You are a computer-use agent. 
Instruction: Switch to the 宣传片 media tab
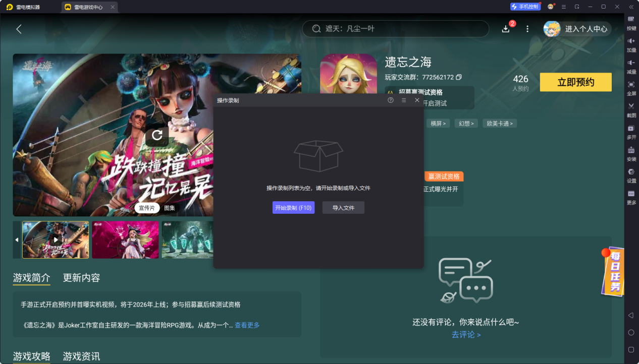(x=147, y=208)
